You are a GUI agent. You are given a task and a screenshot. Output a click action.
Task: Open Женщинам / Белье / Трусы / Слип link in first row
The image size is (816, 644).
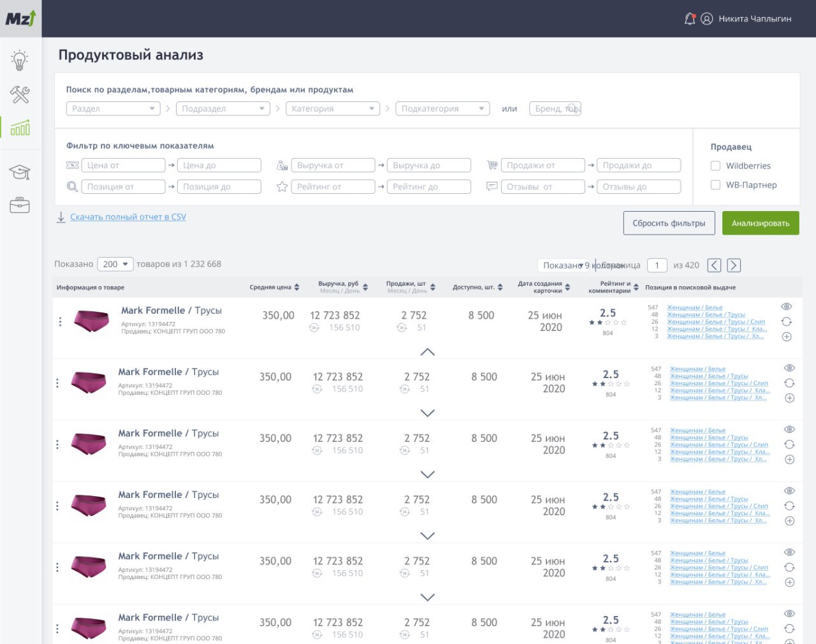716,322
